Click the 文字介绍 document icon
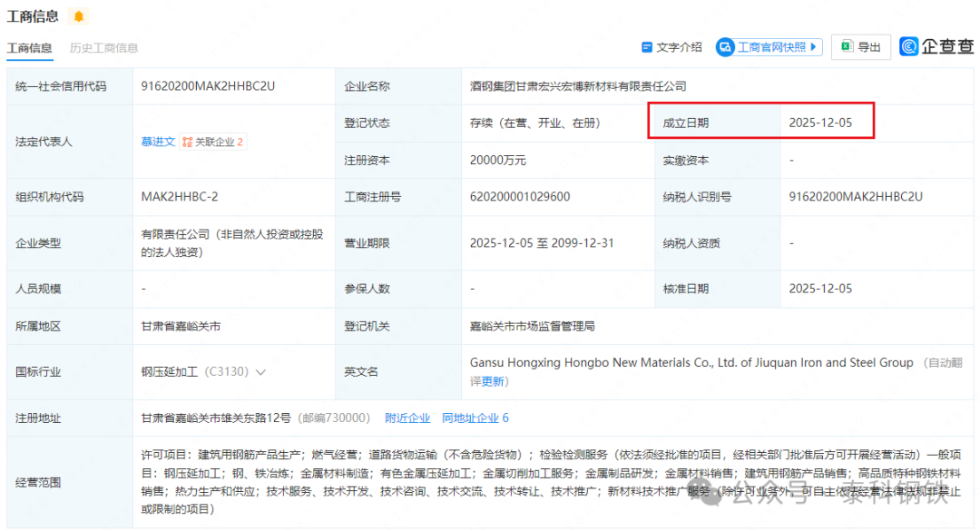The height and width of the screenshot is (531, 980). click(647, 47)
